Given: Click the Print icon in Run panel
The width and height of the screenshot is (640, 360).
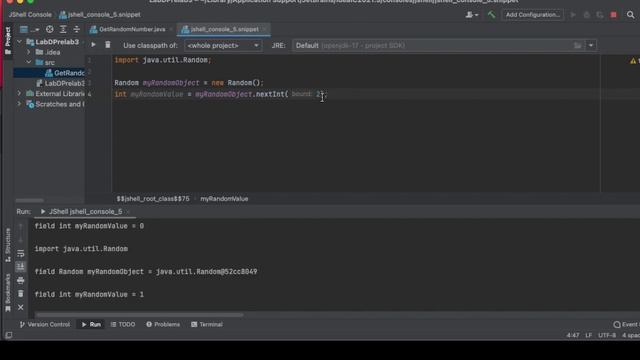Looking at the screenshot, I should (x=21, y=280).
